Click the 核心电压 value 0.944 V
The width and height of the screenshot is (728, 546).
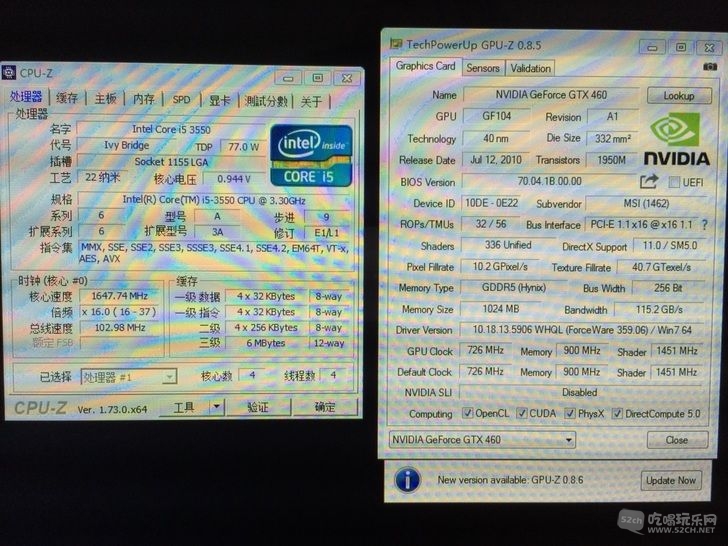pos(234,179)
